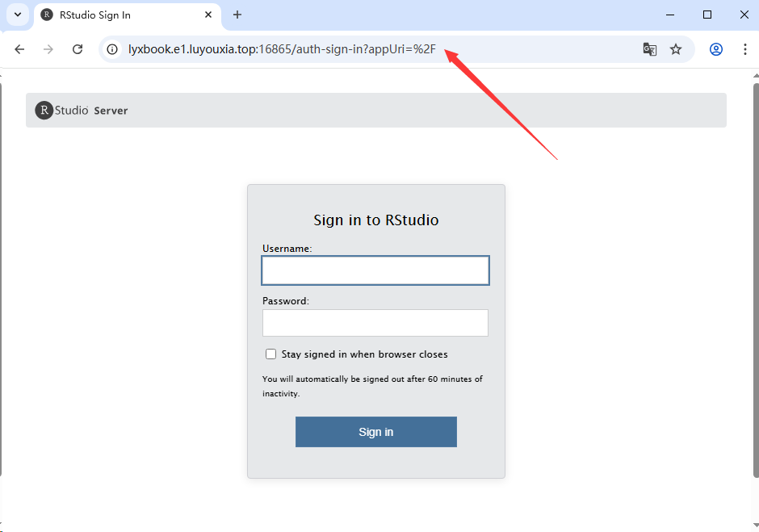Minimize the Chrome window
Viewport: 759px width, 532px height.
pyautogui.click(x=670, y=15)
